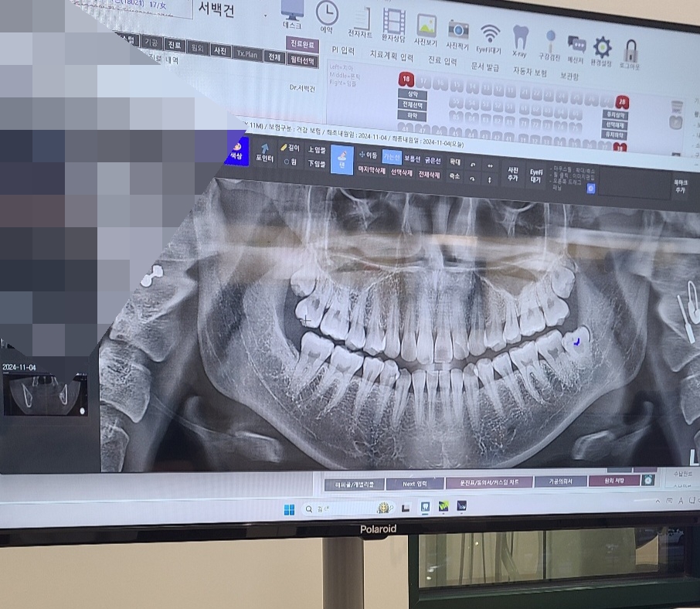
Task: Open the 문서 발급 tab
Action: (x=484, y=66)
